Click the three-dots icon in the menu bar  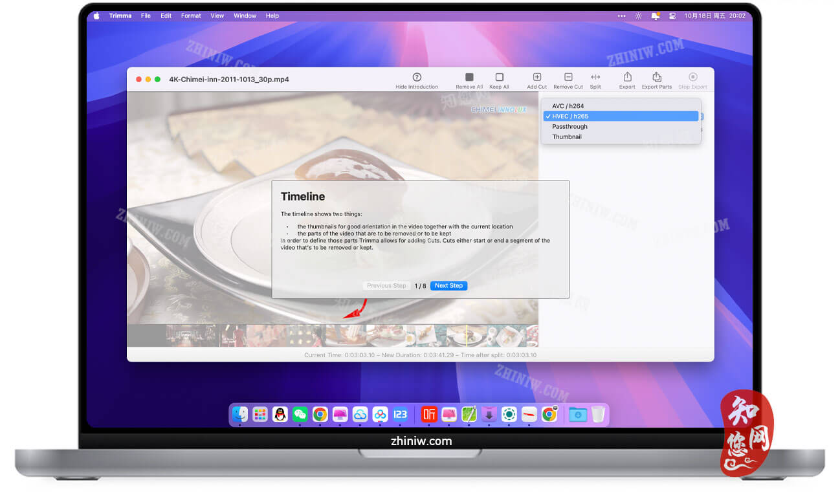click(622, 16)
